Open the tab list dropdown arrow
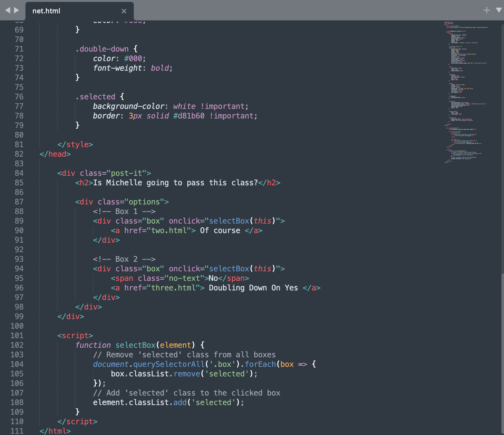504x435 pixels. pyautogui.click(x=499, y=10)
